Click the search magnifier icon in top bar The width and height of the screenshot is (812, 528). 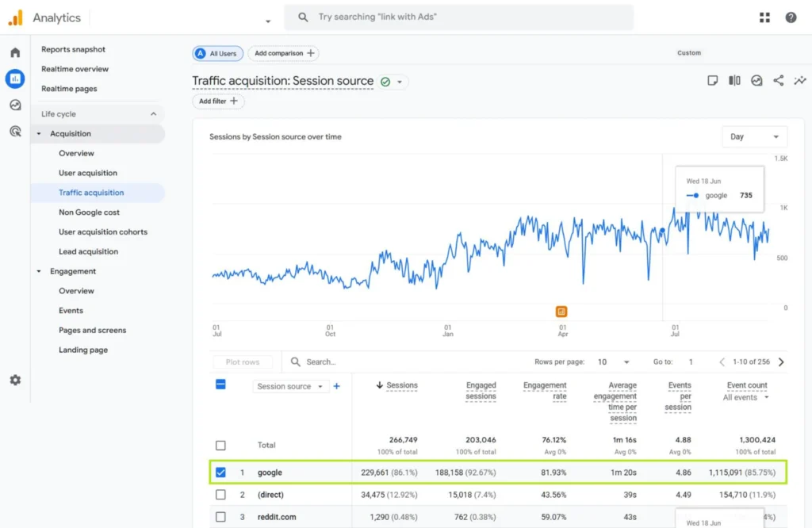[x=303, y=17]
